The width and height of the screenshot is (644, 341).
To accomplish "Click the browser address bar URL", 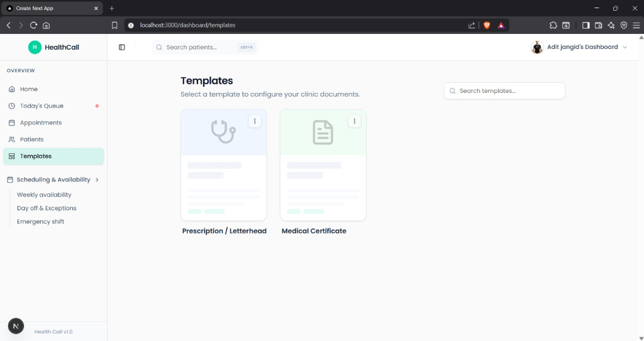I will [x=187, y=25].
